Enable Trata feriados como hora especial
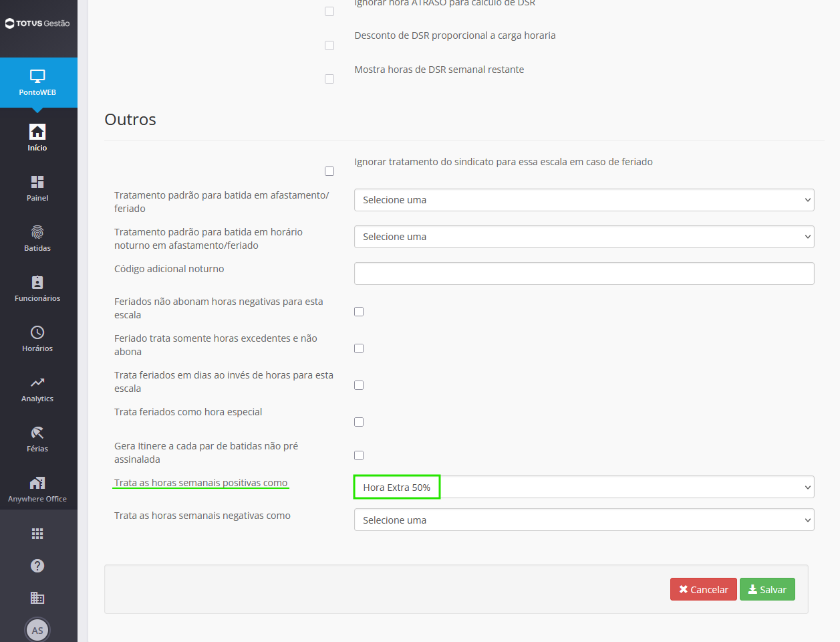 [x=359, y=422]
